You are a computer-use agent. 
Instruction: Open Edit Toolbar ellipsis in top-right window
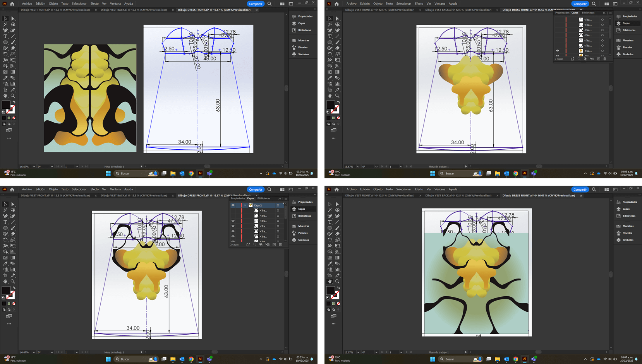tap(333, 138)
